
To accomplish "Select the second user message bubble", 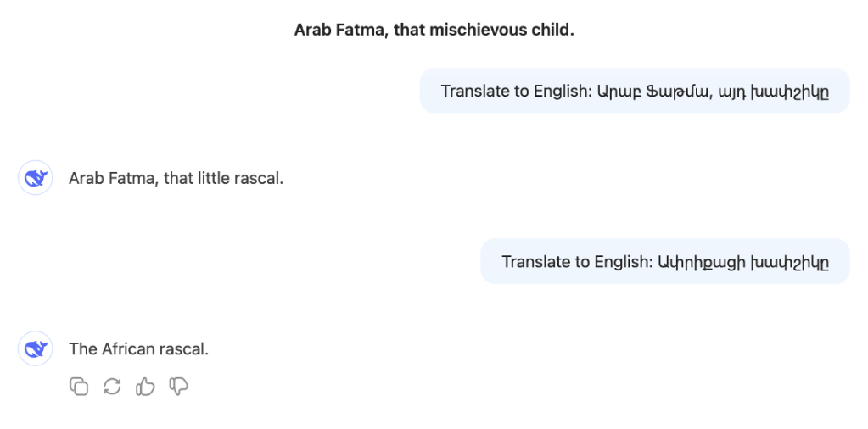I will 664,261.
